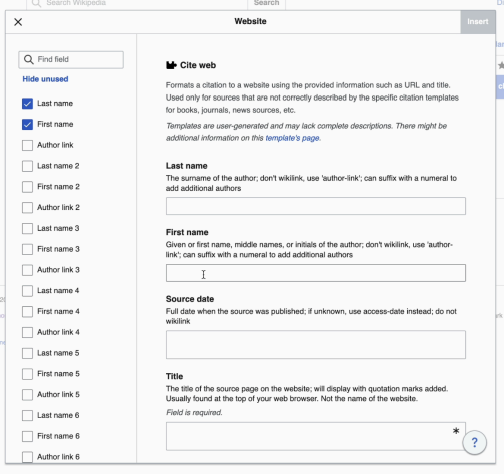Click the 'Cite web' template heading
The height and width of the screenshot is (474, 504).
tap(198, 65)
